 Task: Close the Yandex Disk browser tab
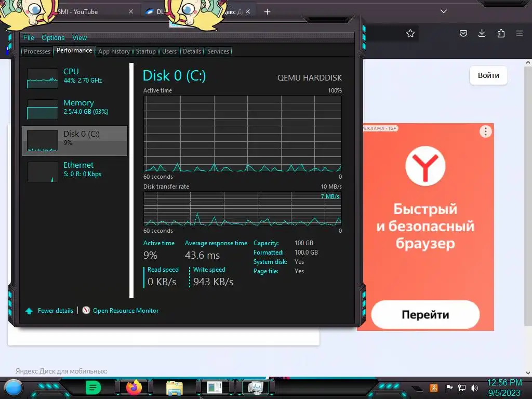click(248, 11)
